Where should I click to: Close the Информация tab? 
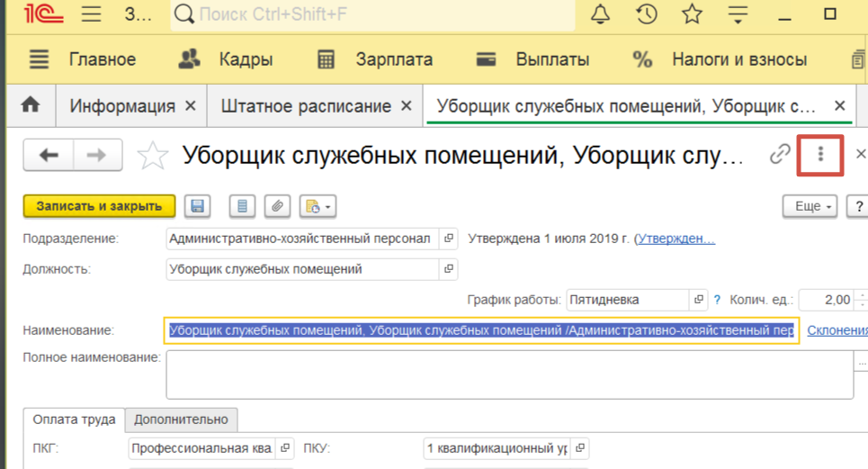pos(191,105)
